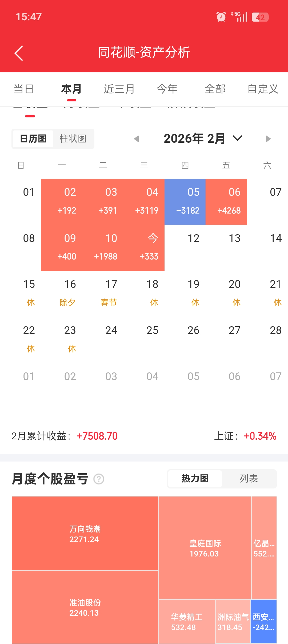Open the 近三月 tab
The height and width of the screenshot is (644, 288).
119,89
